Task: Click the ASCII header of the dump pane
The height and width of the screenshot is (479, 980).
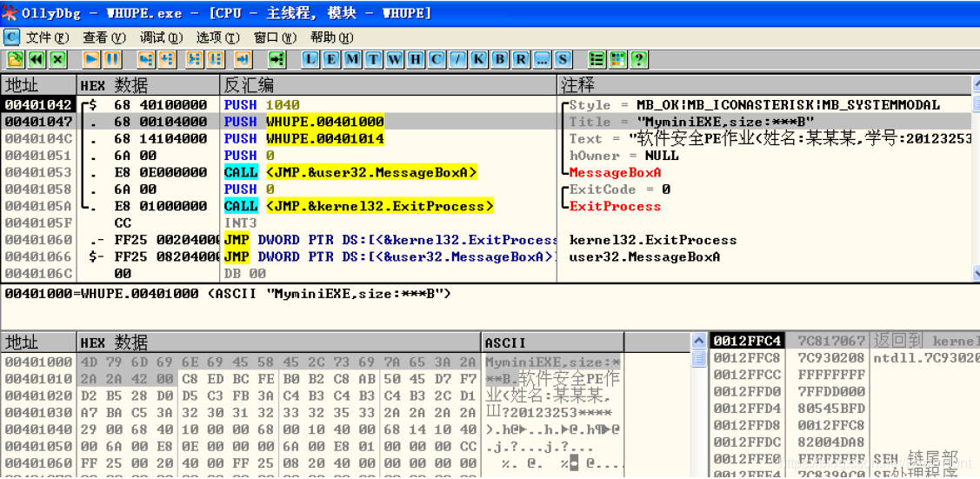Action: [553, 343]
